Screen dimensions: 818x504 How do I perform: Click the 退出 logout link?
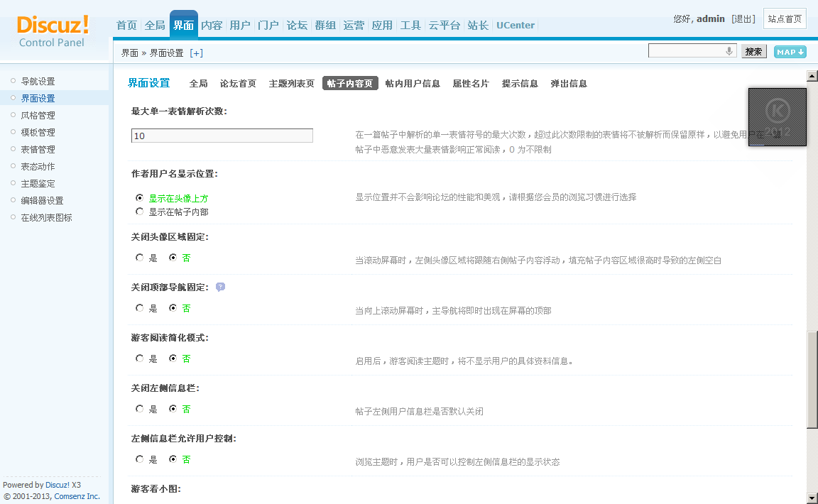(x=743, y=19)
